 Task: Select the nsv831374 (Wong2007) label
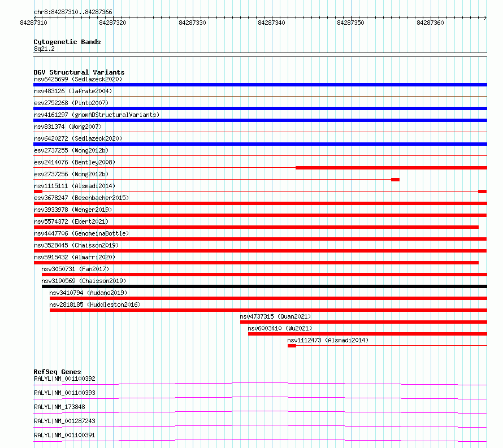tap(68, 127)
